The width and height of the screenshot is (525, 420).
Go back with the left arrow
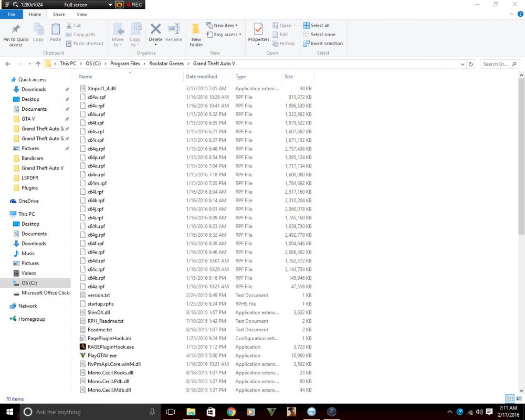pyautogui.click(x=8, y=64)
